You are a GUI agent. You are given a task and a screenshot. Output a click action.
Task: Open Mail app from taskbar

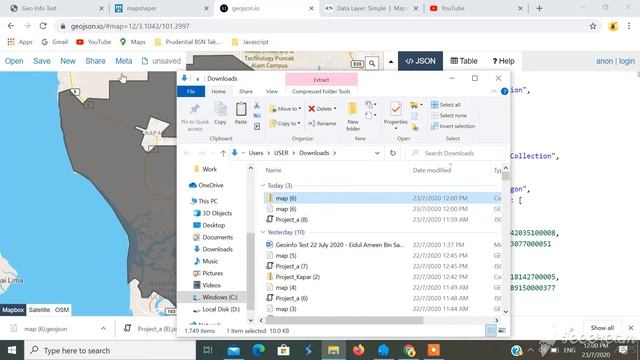click(x=233, y=350)
